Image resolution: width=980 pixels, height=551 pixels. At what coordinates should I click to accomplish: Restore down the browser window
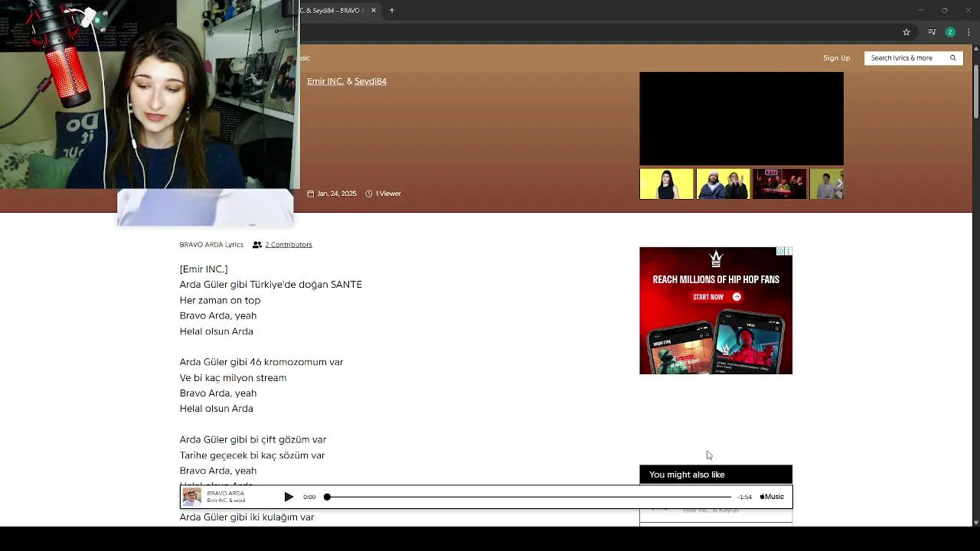click(x=944, y=11)
